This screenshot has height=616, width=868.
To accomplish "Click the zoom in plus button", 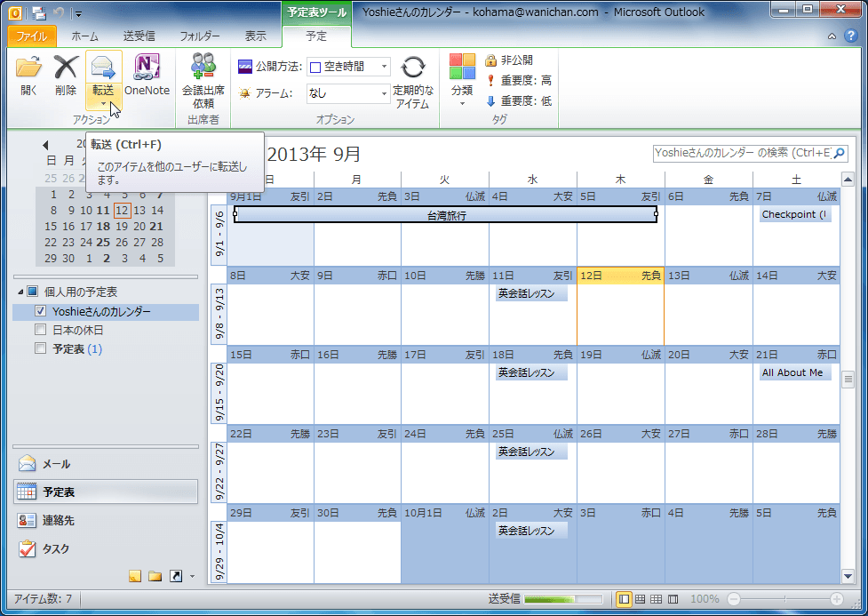I will 837,599.
